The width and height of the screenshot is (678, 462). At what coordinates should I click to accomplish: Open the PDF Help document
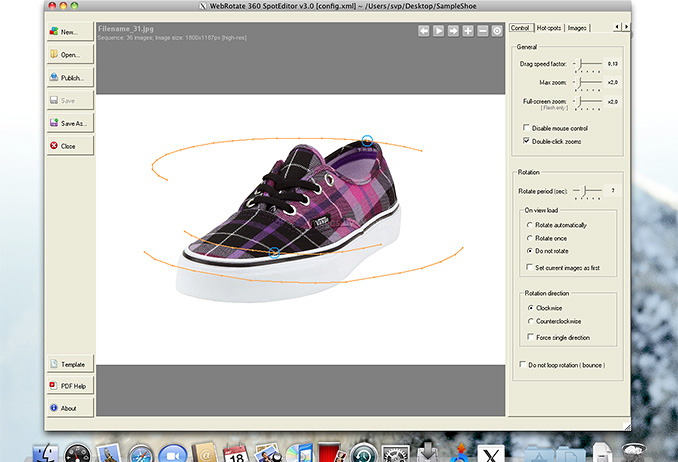[70, 386]
